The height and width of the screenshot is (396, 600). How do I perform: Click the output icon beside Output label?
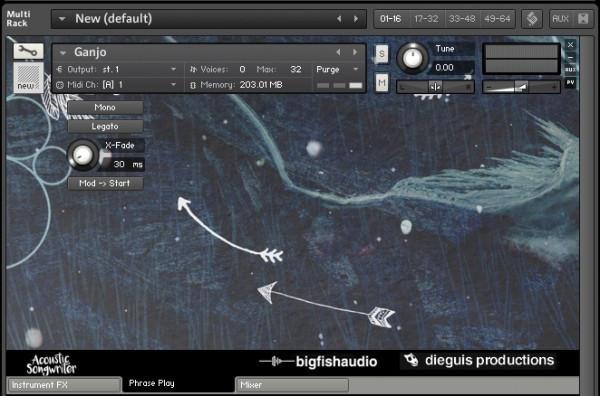coord(59,69)
